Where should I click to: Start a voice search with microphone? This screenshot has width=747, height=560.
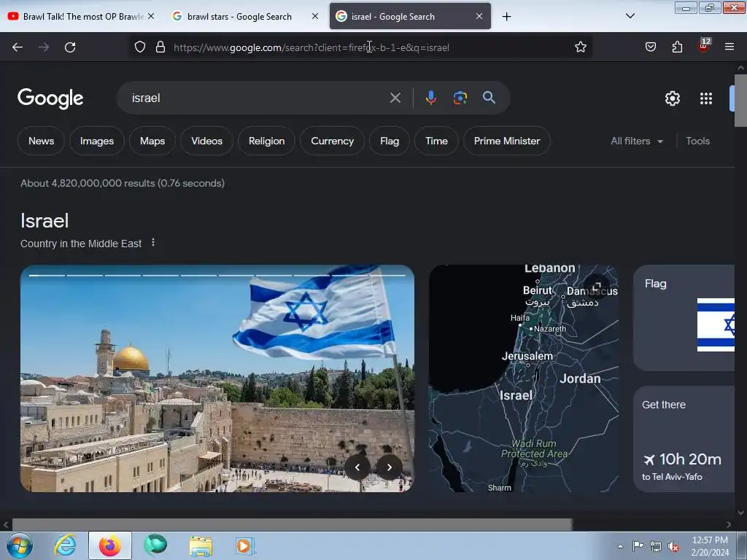pos(430,98)
